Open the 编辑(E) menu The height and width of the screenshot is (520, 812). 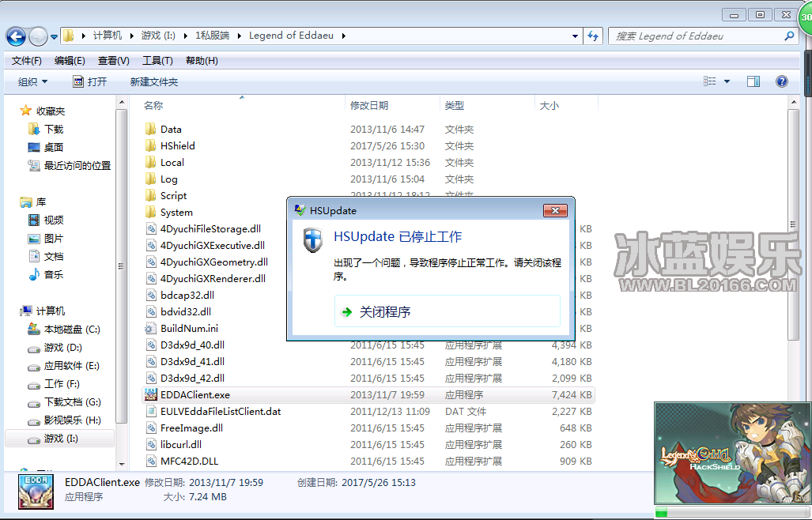(70, 61)
